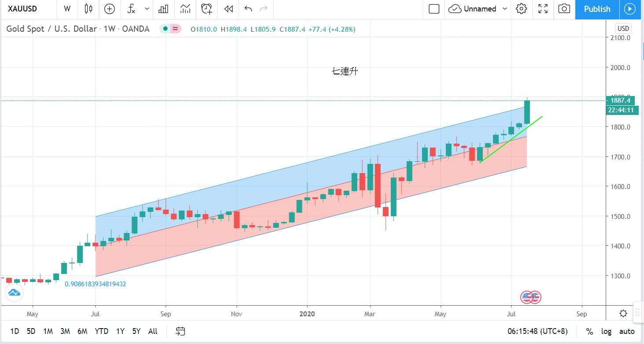This screenshot has height=344, width=644.
Task: Open the USD currency selector
Action: 623,29
